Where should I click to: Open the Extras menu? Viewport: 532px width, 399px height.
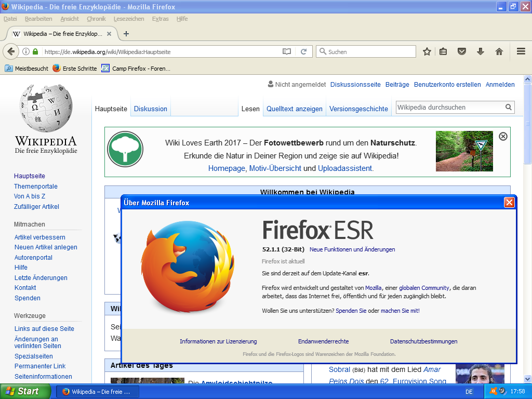[x=160, y=19]
